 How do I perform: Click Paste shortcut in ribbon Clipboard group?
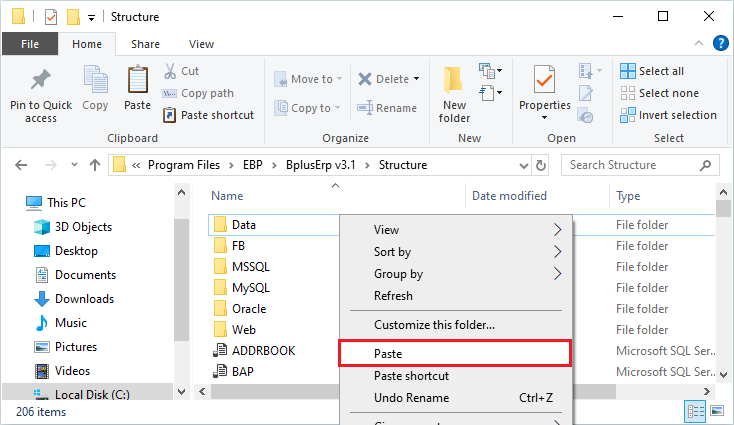[208, 115]
